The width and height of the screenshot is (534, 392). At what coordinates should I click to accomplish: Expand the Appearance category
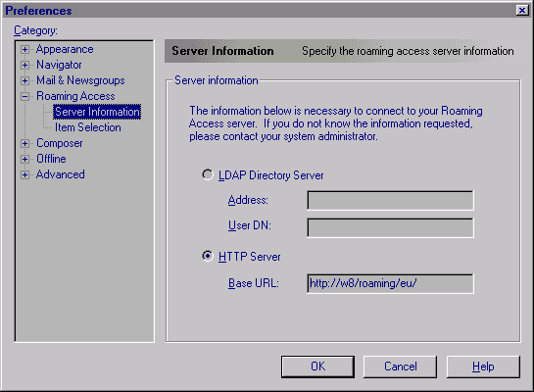tap(24, 49)
